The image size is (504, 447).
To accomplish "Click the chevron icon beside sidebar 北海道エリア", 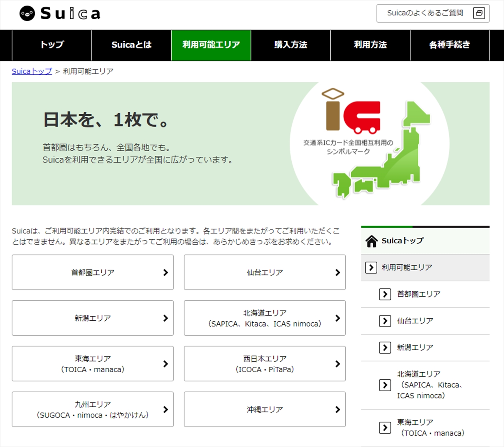I will pos(385,385).
